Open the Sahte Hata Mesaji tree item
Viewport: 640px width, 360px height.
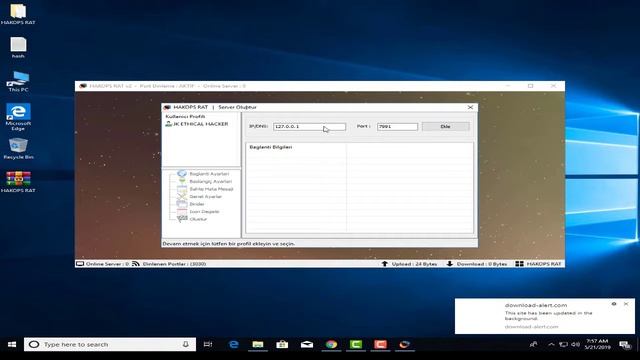(x=211, y=189)
